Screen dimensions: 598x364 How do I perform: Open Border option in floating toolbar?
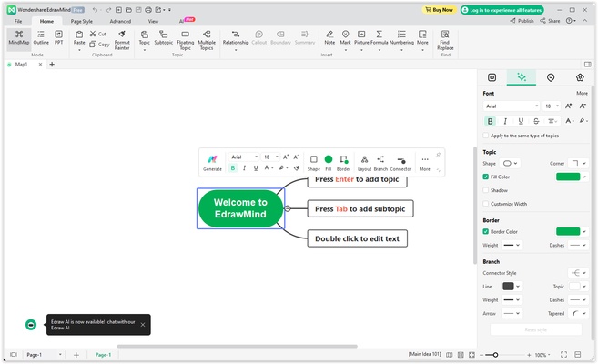click(344, 163)
